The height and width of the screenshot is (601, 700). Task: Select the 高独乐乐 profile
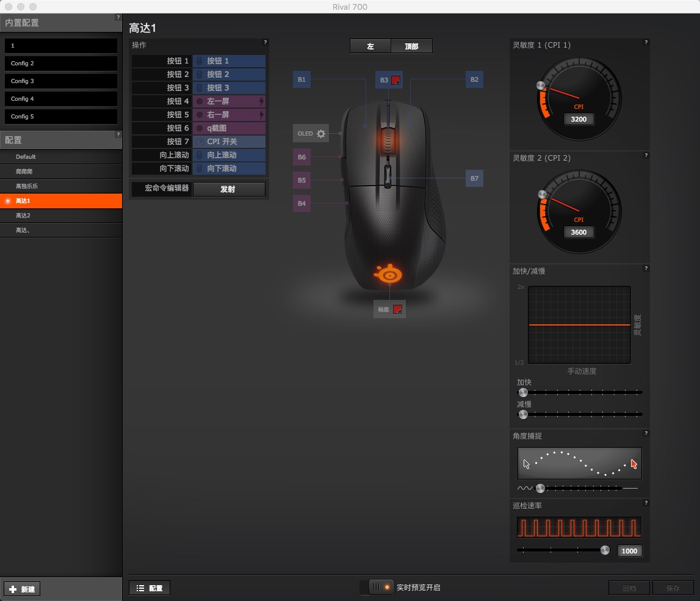tap(61, 186)
